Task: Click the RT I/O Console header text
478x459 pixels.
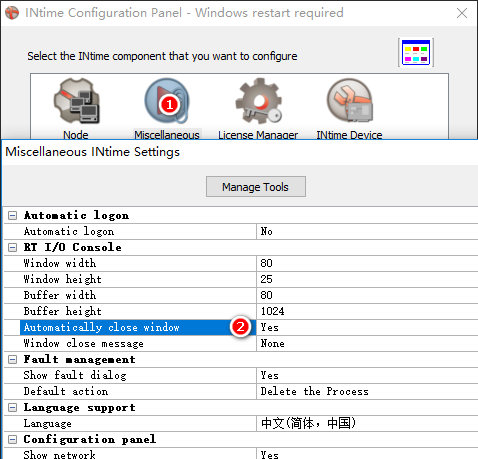Action: [73, 248]
